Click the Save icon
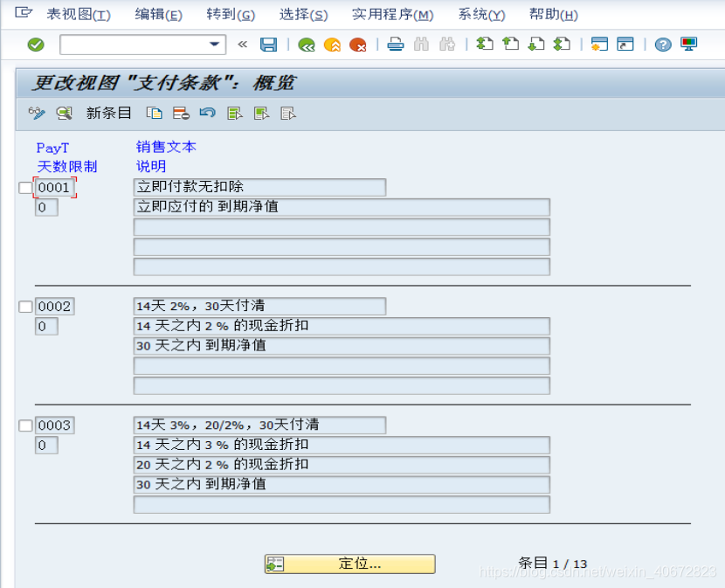Image resolution: width=725 pixels, height=588 pixels. [268, 44]
